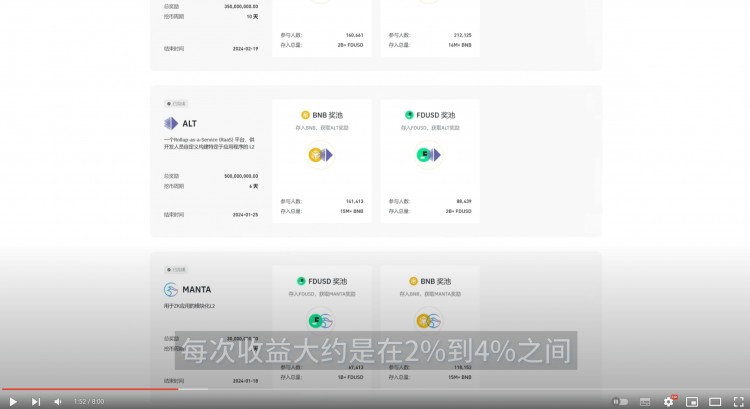Click the top project's end date 2024-02-19
750x409 pixels.
tap(245, 49)
